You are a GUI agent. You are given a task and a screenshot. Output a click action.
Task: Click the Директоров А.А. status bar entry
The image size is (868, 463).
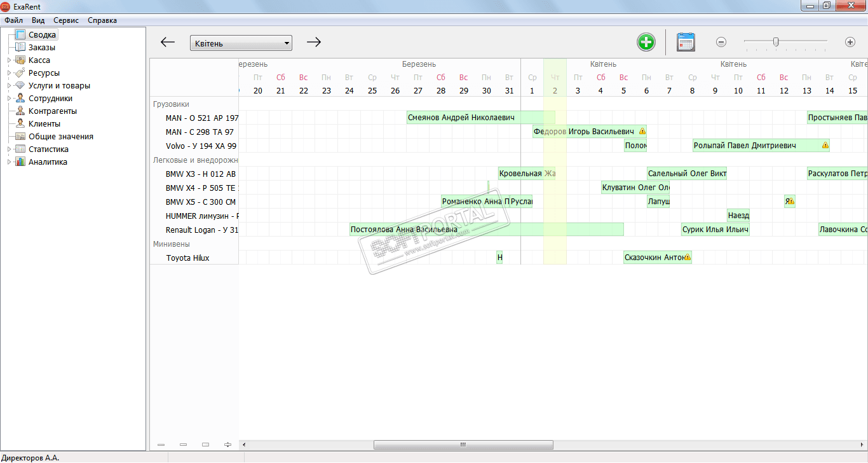[30, 458]
